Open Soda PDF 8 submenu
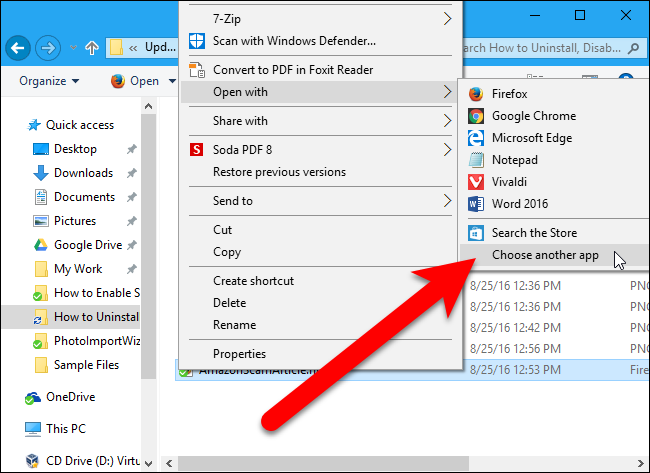Viewport: 650px width, 473px height. click(320, 150)
